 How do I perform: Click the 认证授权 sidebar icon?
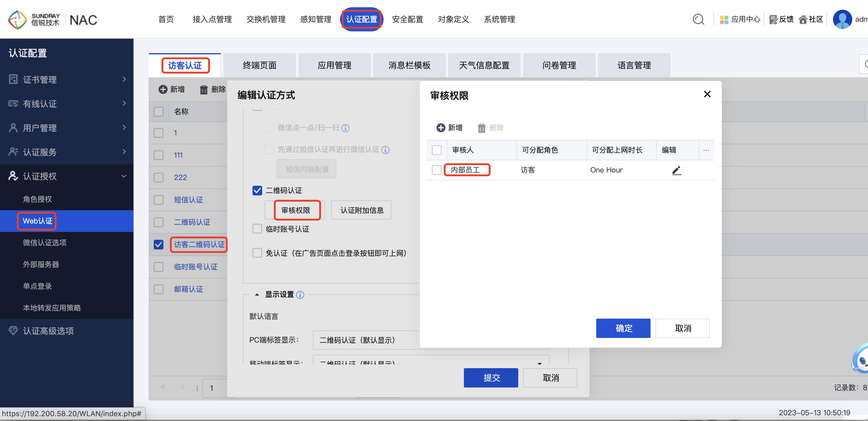[13, 176]
